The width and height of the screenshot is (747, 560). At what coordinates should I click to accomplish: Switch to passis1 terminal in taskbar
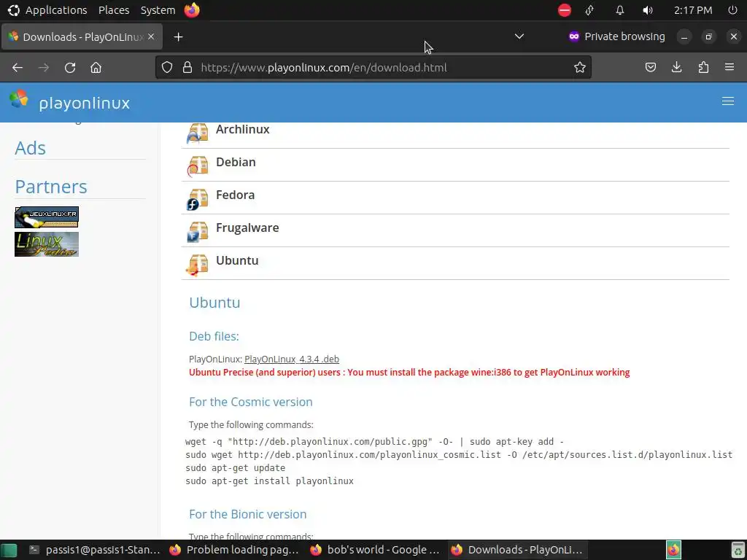click(94, 550)
